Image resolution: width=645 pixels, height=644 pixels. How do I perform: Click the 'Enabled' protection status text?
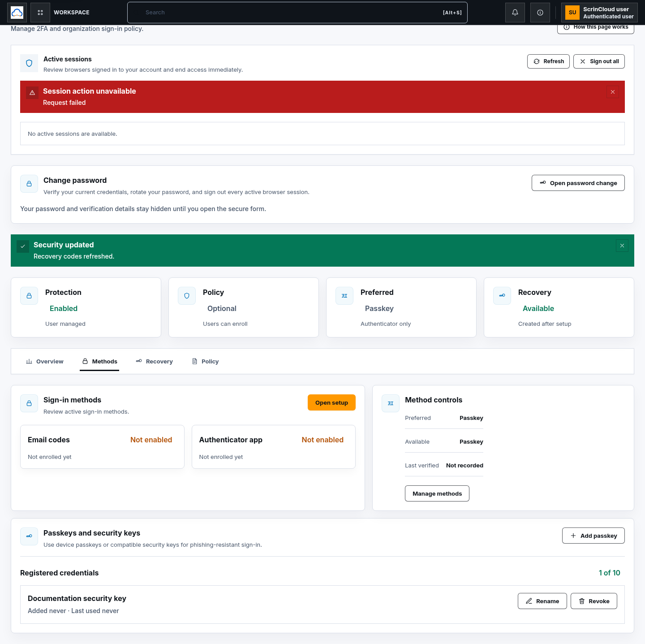[64, 308]
